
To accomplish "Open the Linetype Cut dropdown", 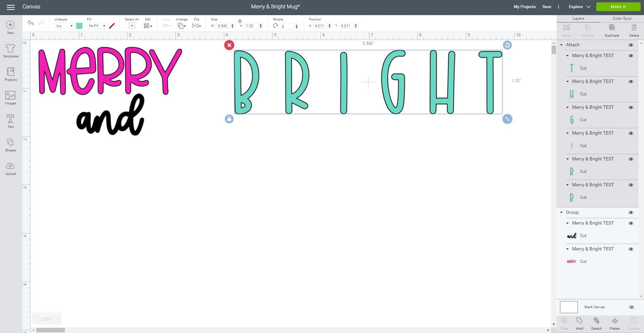I will pyautogui.click(x=64, y=26).
